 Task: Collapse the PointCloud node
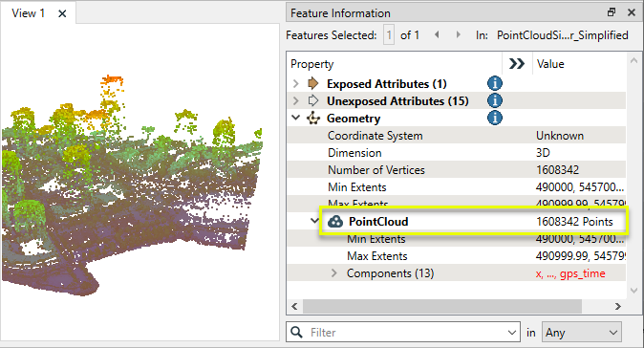(314, 221)
